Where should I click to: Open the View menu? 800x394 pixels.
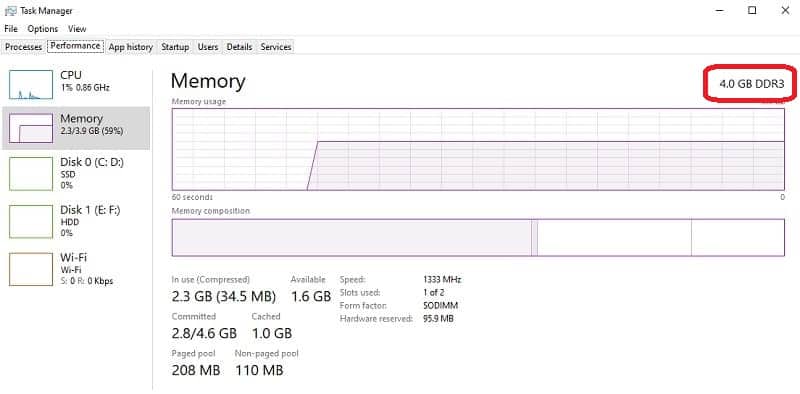pyautogui.click(x=77, y=29)
